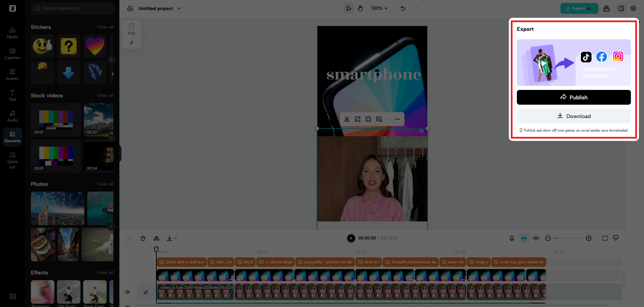Screen dimensions: 644x307
Task: Select the pointer (select) tool
Action: click(x=349, y=8)
